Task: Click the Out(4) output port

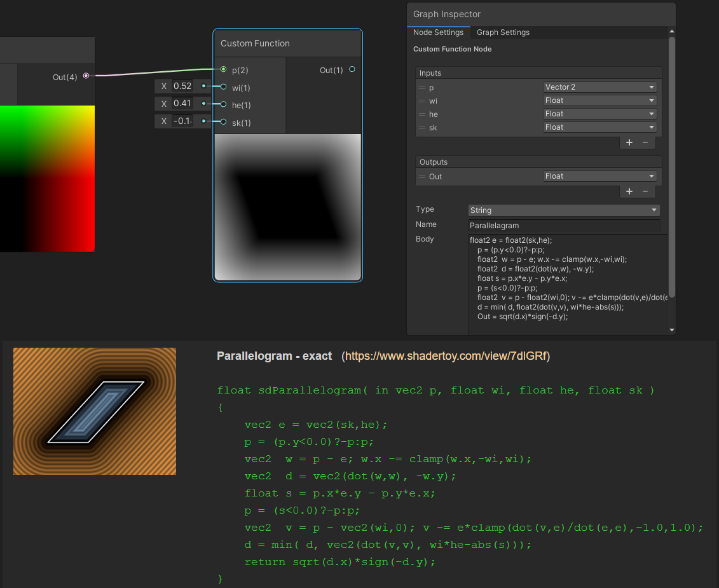Action: click(86, 76)
